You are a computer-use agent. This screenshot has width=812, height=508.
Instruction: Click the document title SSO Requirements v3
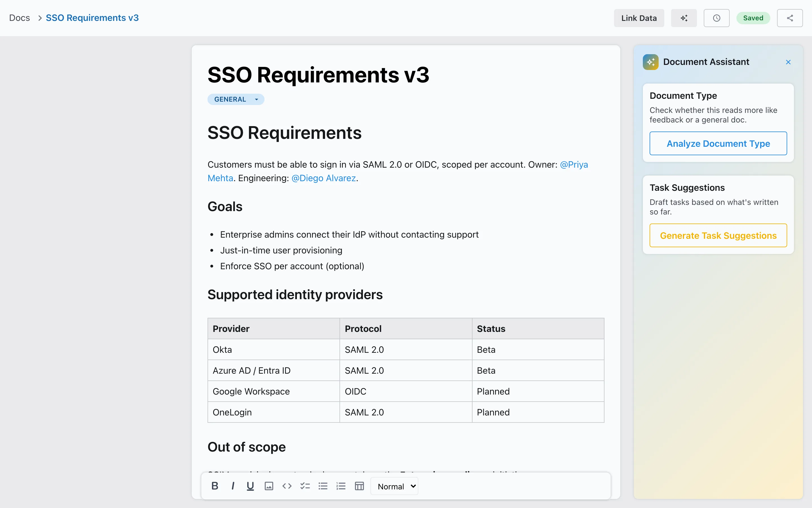tap(318, 75)
